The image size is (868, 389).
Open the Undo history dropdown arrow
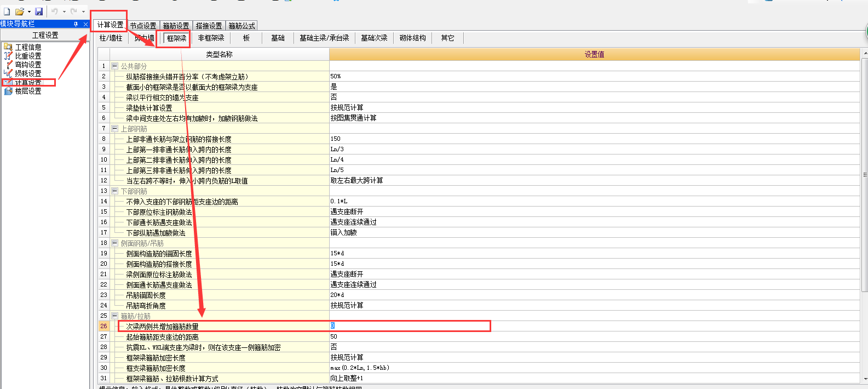tap(64, 12)
